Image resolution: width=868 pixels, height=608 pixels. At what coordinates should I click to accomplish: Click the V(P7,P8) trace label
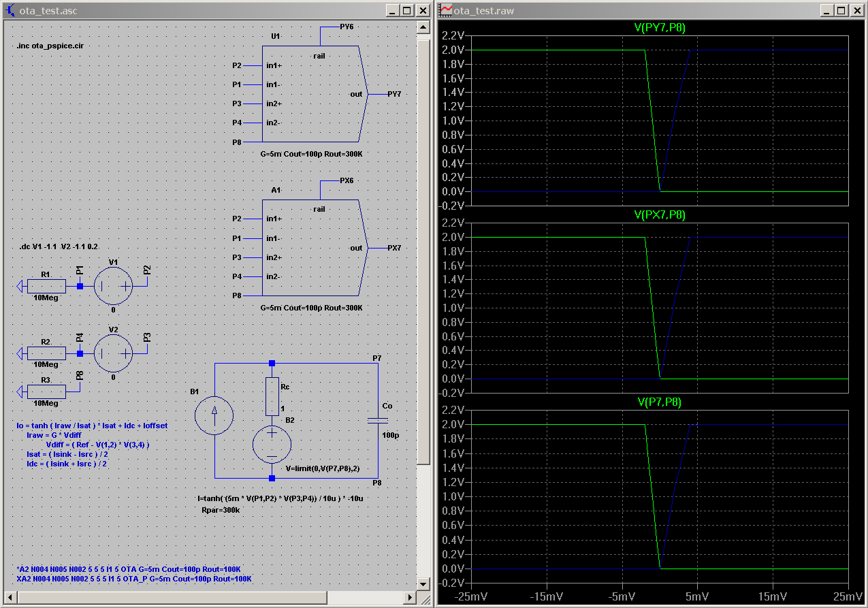point(660,402)
